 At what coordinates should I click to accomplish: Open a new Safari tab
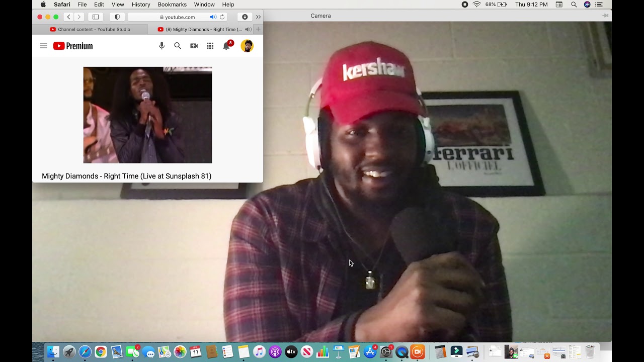[258, 29]
